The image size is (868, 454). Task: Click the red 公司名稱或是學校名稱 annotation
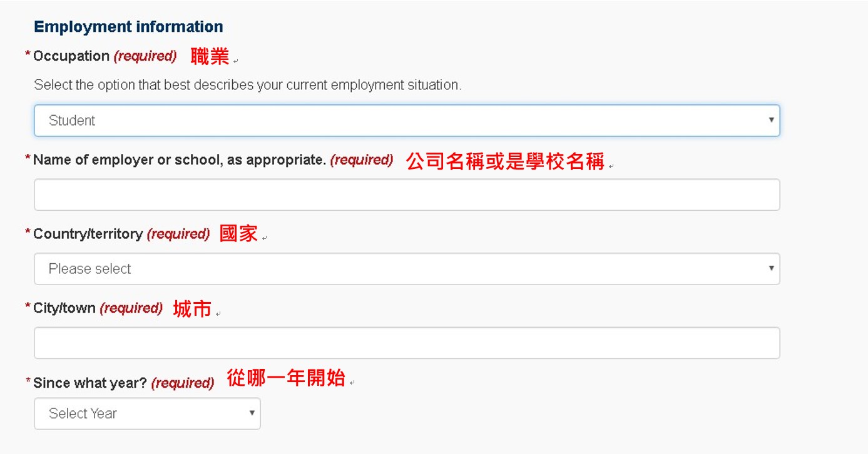505,161
